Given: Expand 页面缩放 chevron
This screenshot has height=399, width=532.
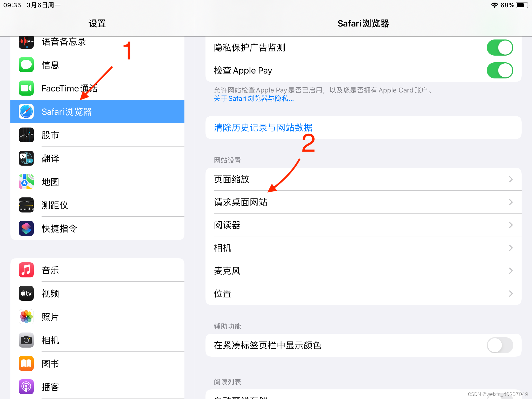Looking at the screenshot, I should pyautogui.click(x=511, y=179).
